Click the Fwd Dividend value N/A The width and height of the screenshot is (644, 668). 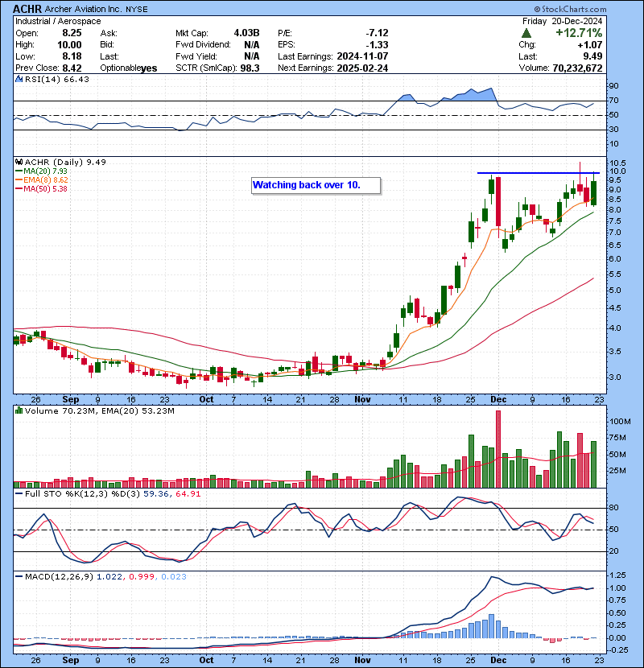[x=251, y=45]
